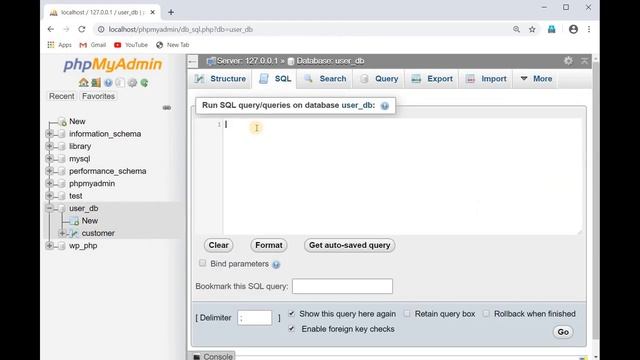Click the Format button
This screenshot has height=360, width=640.
(269, 245)
